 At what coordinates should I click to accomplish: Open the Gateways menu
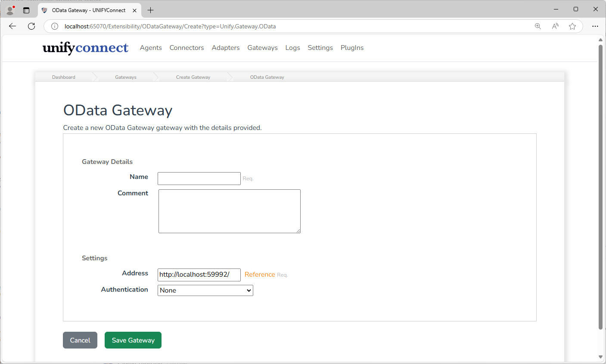pos(262,48)
